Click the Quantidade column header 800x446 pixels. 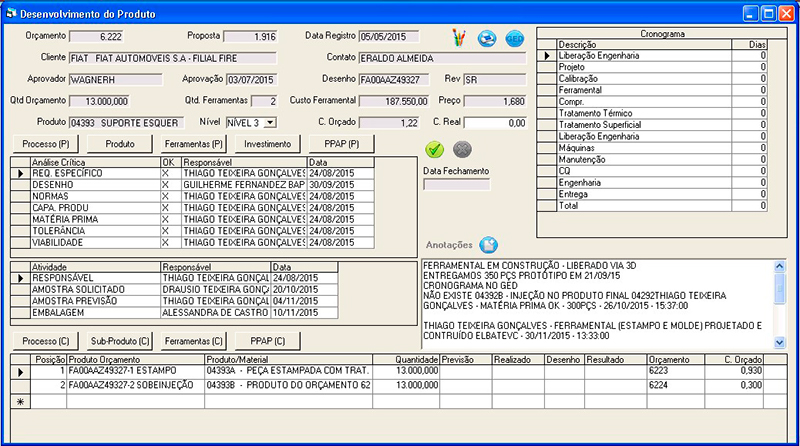click(406, 360)
